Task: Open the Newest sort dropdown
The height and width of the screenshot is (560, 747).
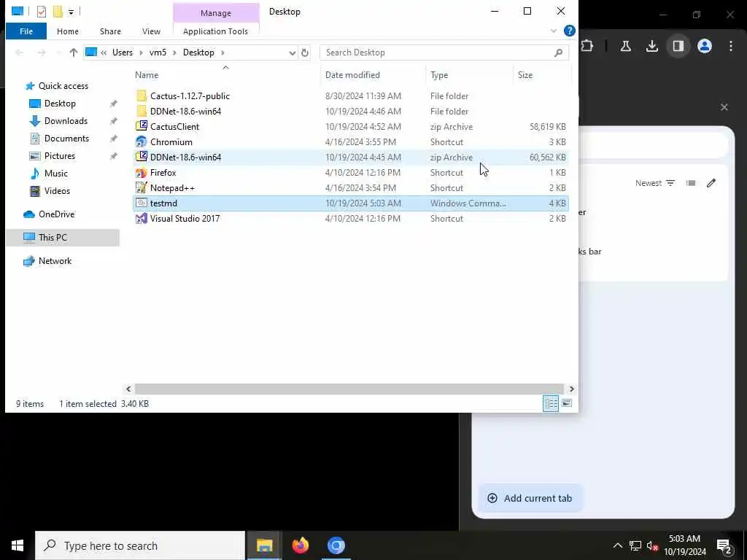Action: (x=655, y=183)
